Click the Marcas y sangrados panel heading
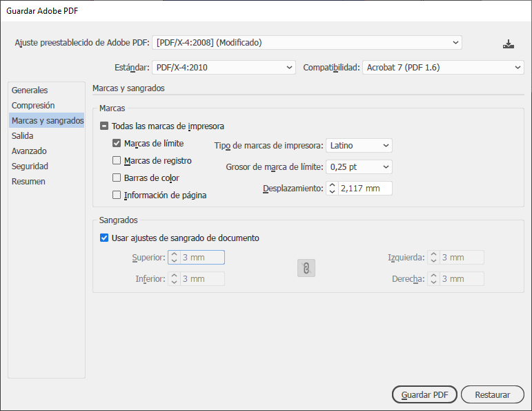 point(128,88)
